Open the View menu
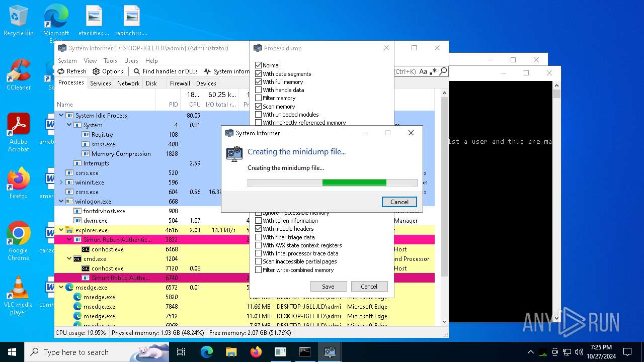Viewport: 644px width, 362px height. click(x=90, y=60)
